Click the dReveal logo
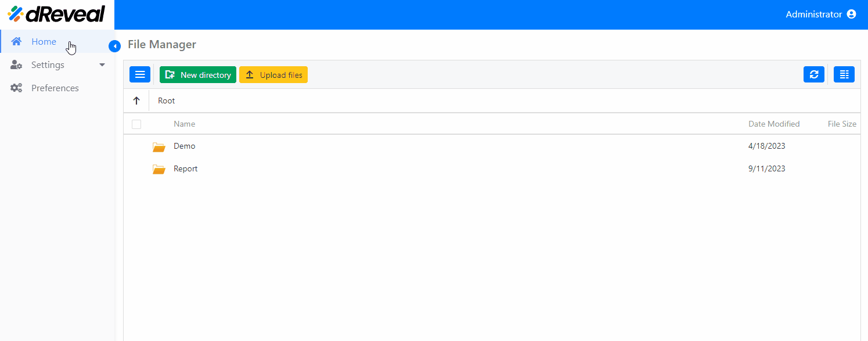Viewport: 868px width, 341px height. click(x=56, y=14)
